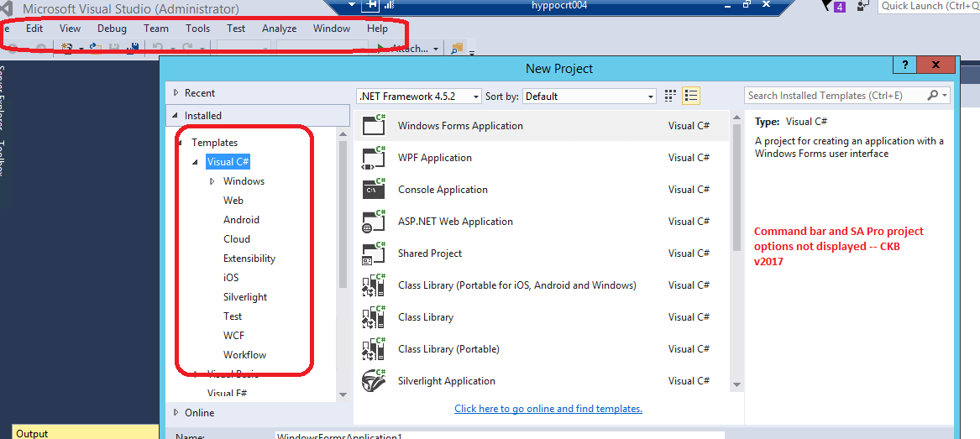Select the Android template category

(x=241, y=220)
